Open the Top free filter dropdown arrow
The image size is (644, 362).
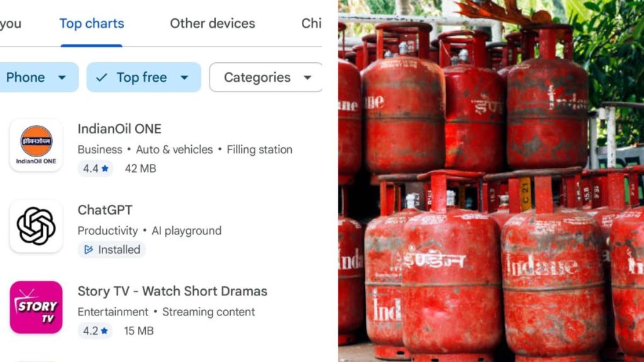[184, 77]
